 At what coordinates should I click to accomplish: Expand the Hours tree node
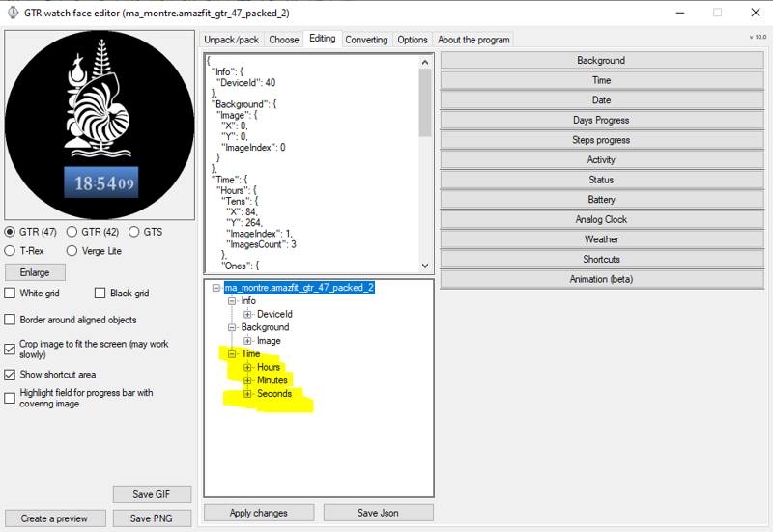pyautogui.click(x=247, y=368)
